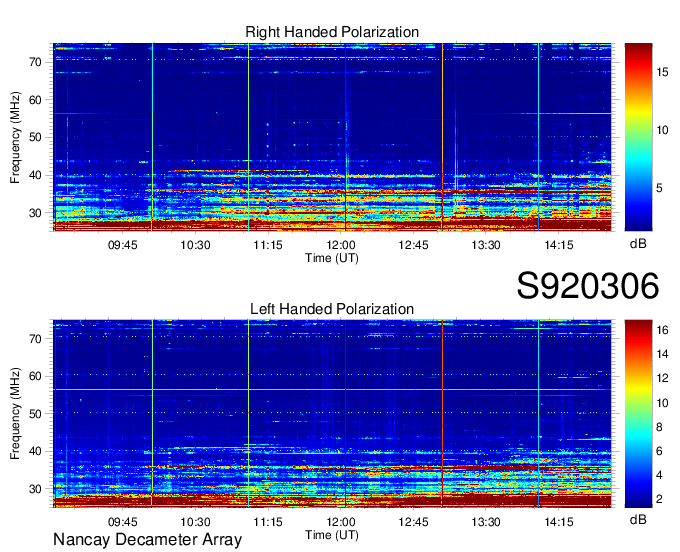The image size is (680, 552).
Task: Click the 4 dB mark on lower colorbar
Action: pos(660,475)
